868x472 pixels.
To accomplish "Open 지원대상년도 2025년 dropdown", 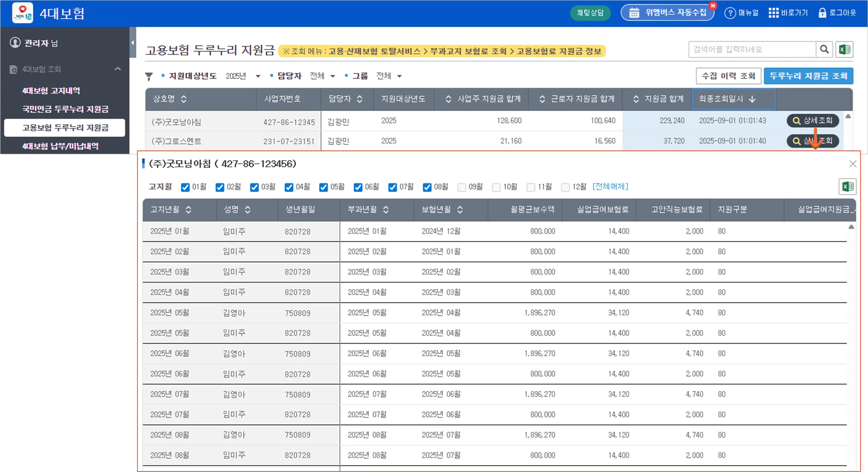I will [243, 76].
